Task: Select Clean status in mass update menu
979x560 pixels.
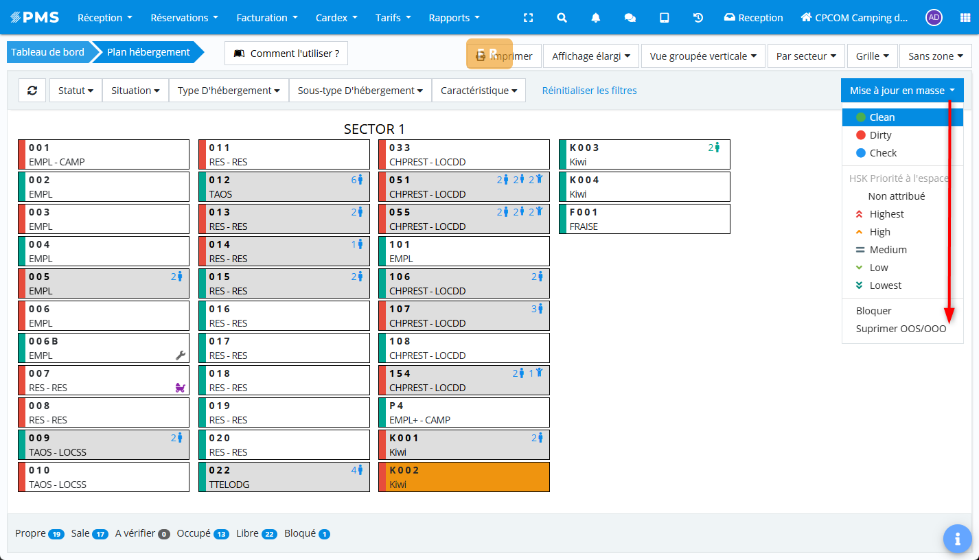Action: (x=882, y=117)
